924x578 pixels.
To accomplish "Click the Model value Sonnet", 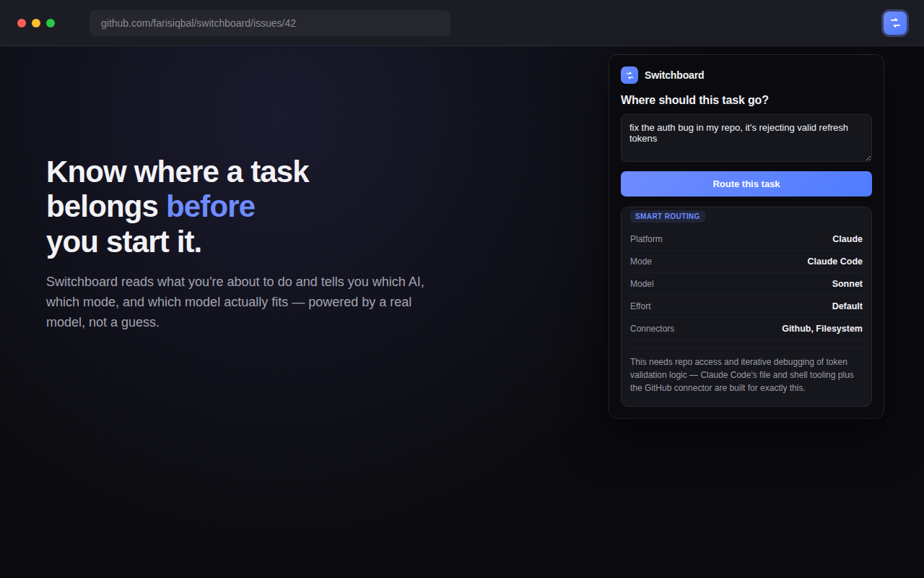I will [x=847, y=284].
